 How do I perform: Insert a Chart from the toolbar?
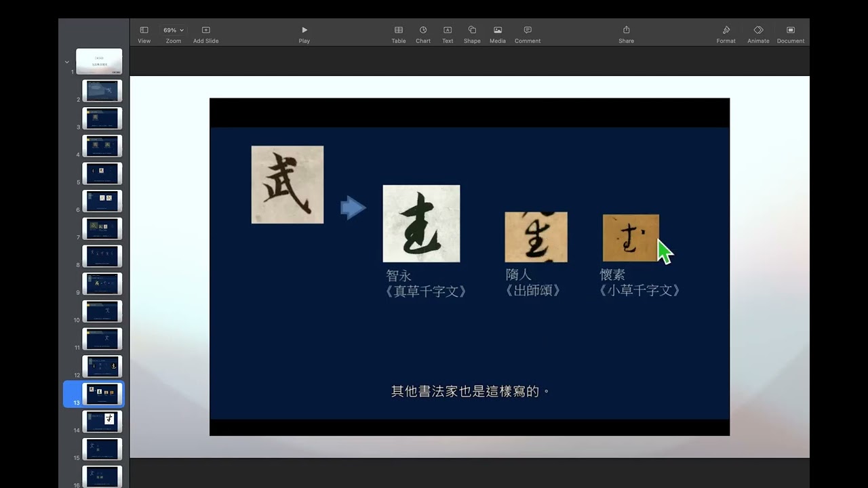click(x=423, y=35)
